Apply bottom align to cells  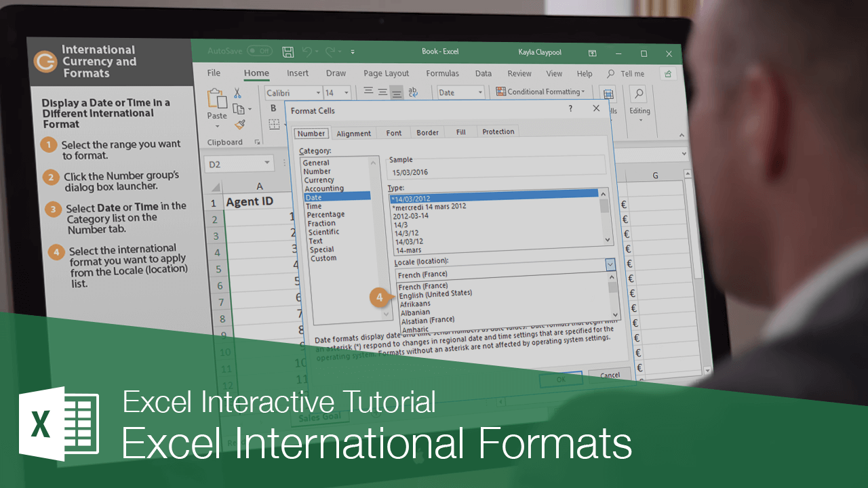(x=397, y=91)
